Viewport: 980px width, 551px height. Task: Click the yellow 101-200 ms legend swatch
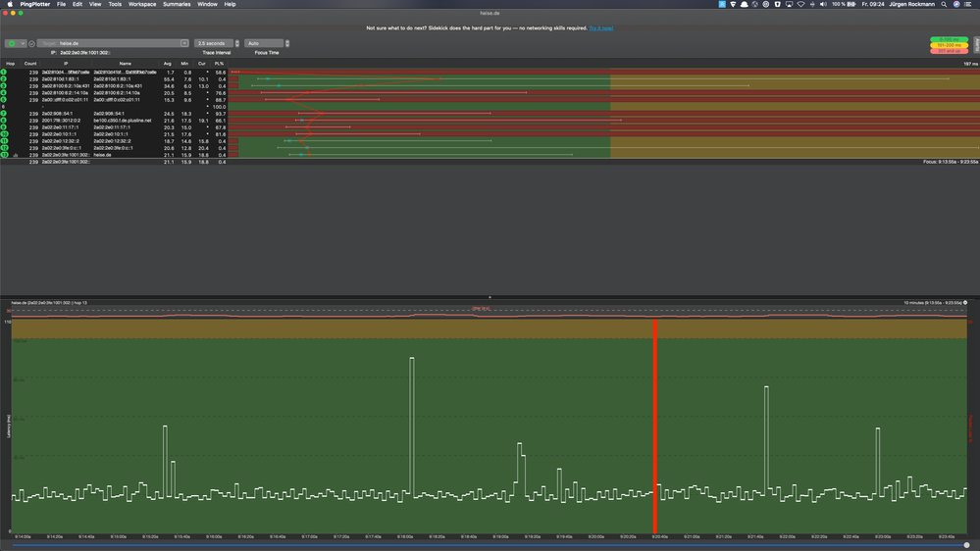coord(949,45)
